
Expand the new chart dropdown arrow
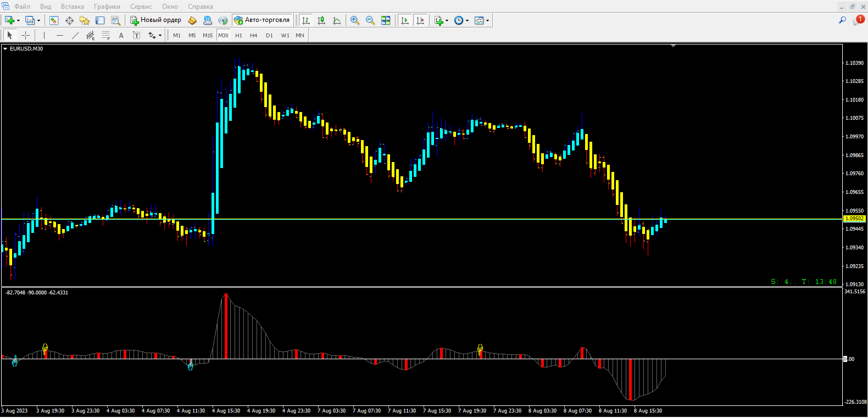(x=19, y=20)
